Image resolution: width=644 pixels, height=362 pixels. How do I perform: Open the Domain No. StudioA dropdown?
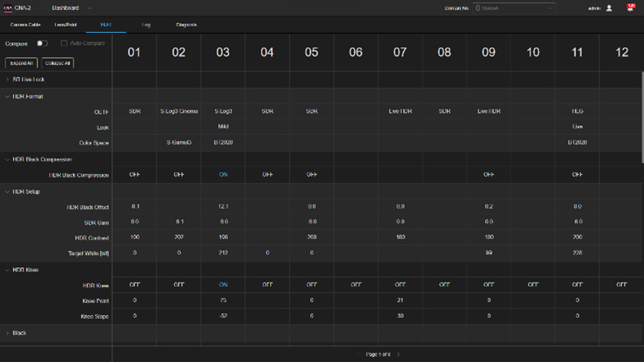pyautogui.click(x=514, y=8)
